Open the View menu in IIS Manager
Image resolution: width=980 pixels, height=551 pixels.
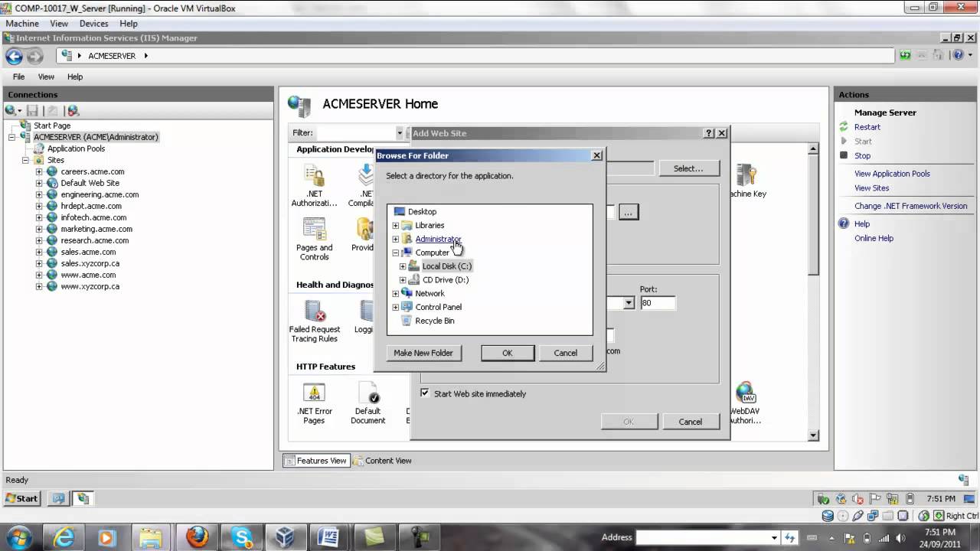46,77
